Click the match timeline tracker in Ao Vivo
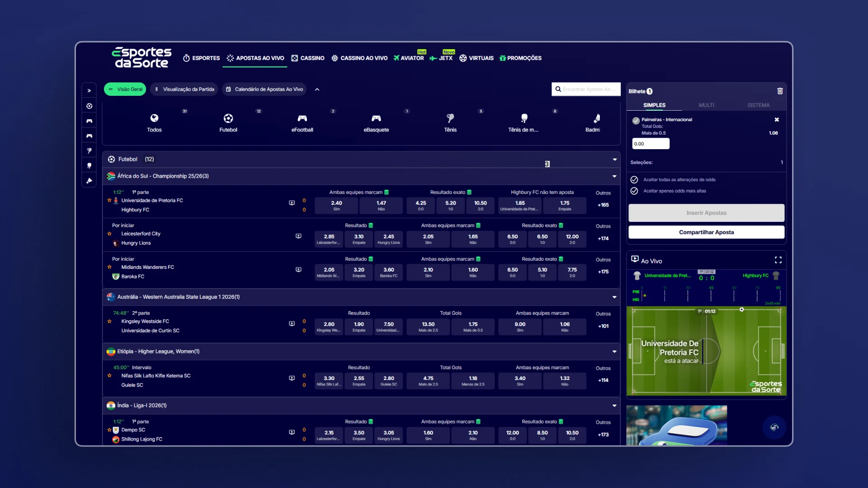This screenshot has height=488, width=868. click(706, 296)
